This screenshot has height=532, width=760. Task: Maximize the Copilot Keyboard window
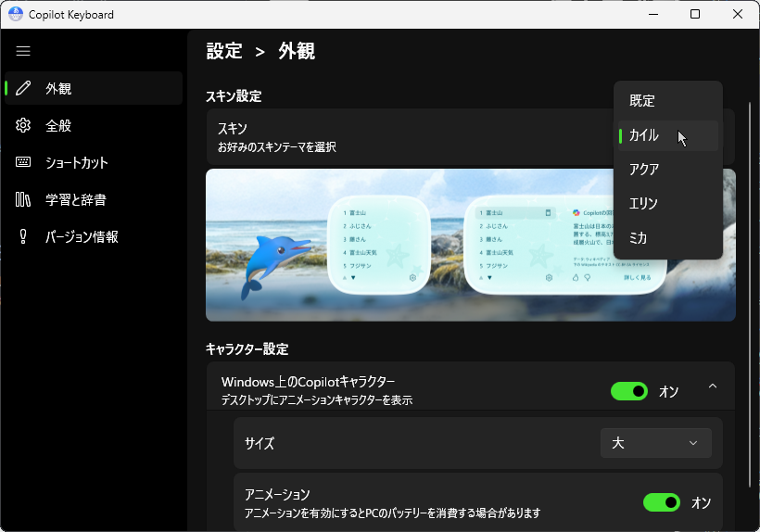click(695, 14)
